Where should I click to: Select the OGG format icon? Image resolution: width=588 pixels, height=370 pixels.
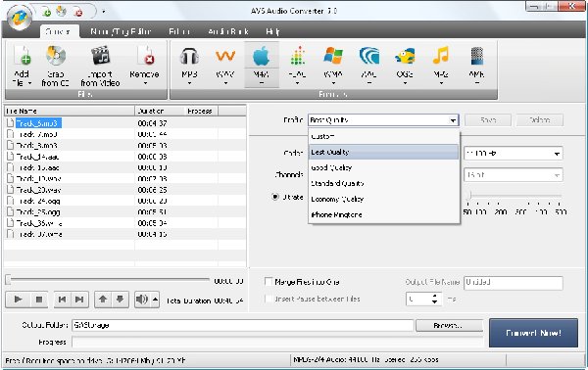405,57
